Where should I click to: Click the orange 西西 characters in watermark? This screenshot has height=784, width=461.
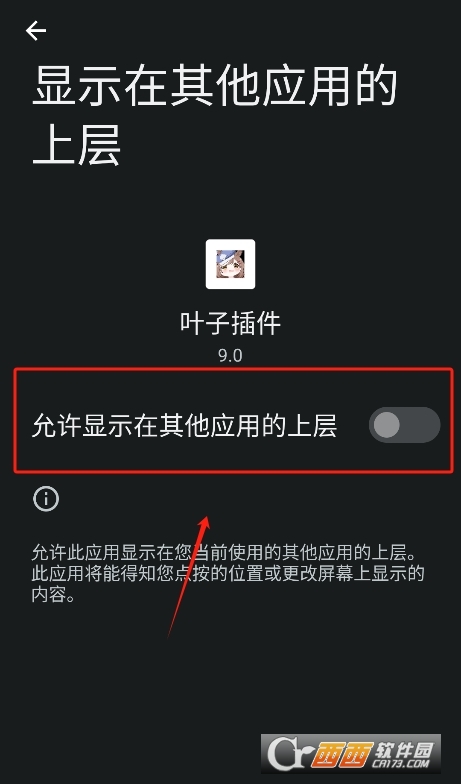(x=342, y=755)
